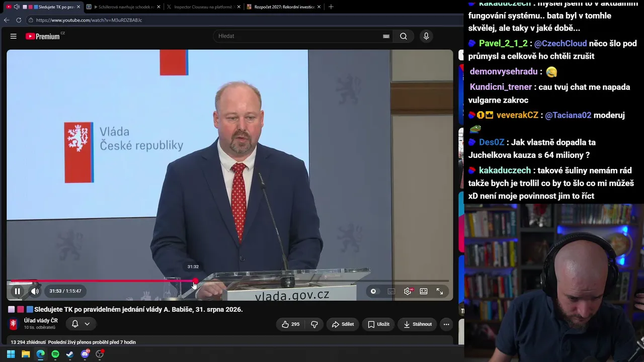Viewport: 644px width, 362px height.
Task: Open the player settings gear
Action: [x=408, y=291]
